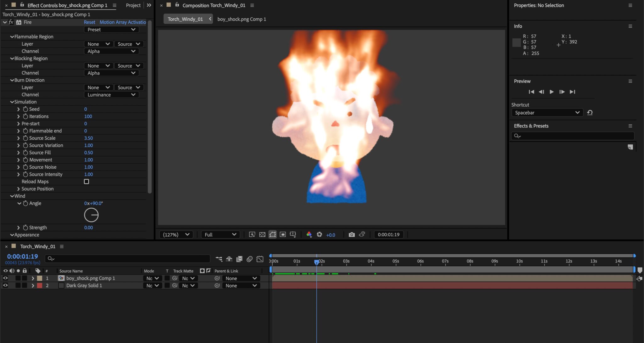Select the Torch_Windy_01 composition tab
This screenshot has height=343, width=644.
pyautogui.click(x=186, y=19)
